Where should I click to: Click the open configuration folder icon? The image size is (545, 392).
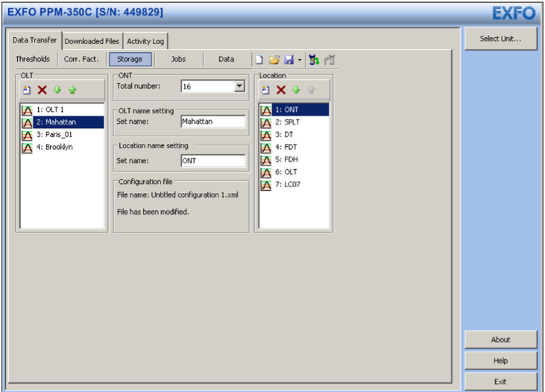[x=274, y=60]
